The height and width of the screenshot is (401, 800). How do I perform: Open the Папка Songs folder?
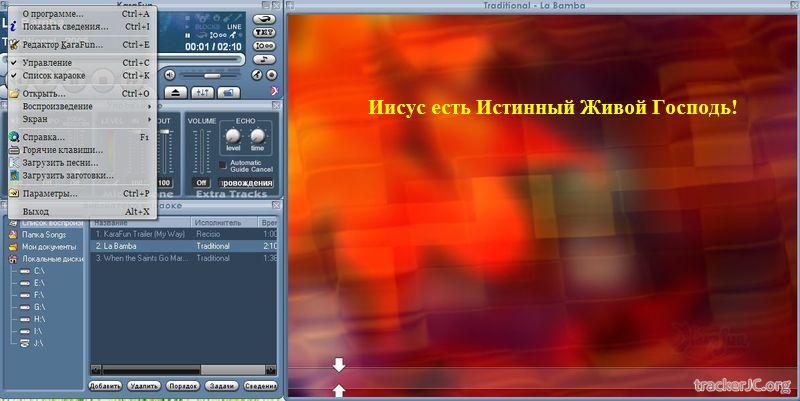43,234
